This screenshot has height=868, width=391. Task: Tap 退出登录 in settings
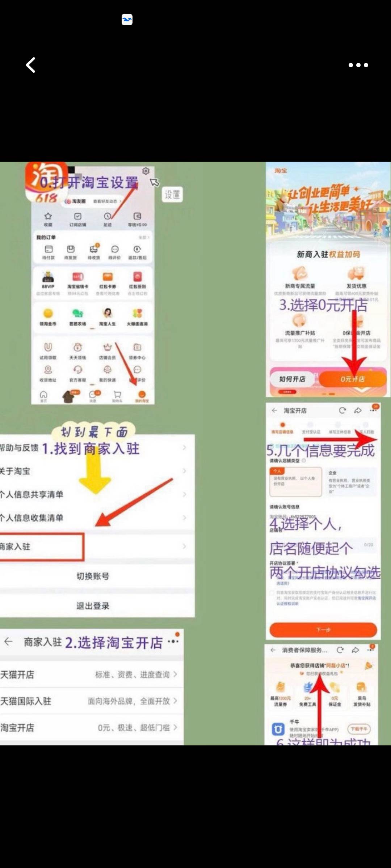(x=93, y=606)
